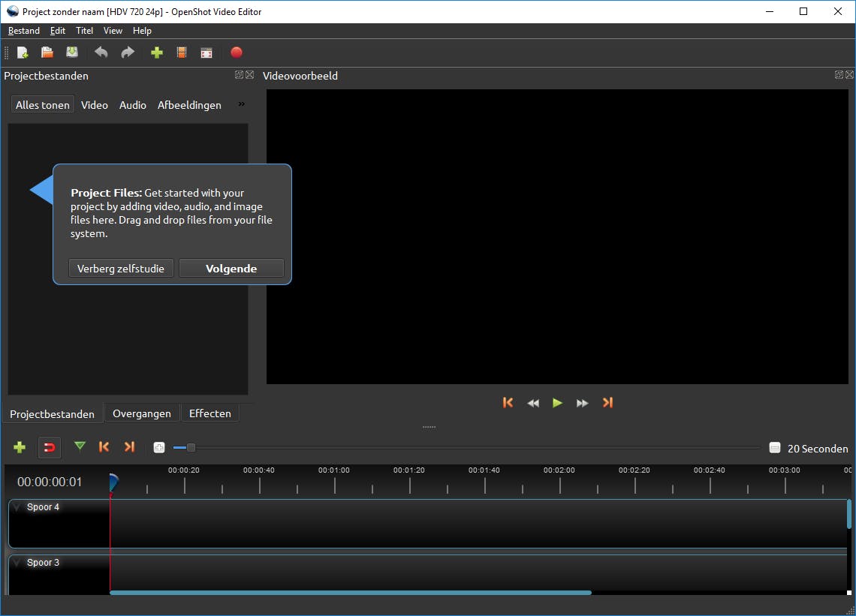Add a track with the timeline plus icon
The image size is (856, 616).
(20, 447)
